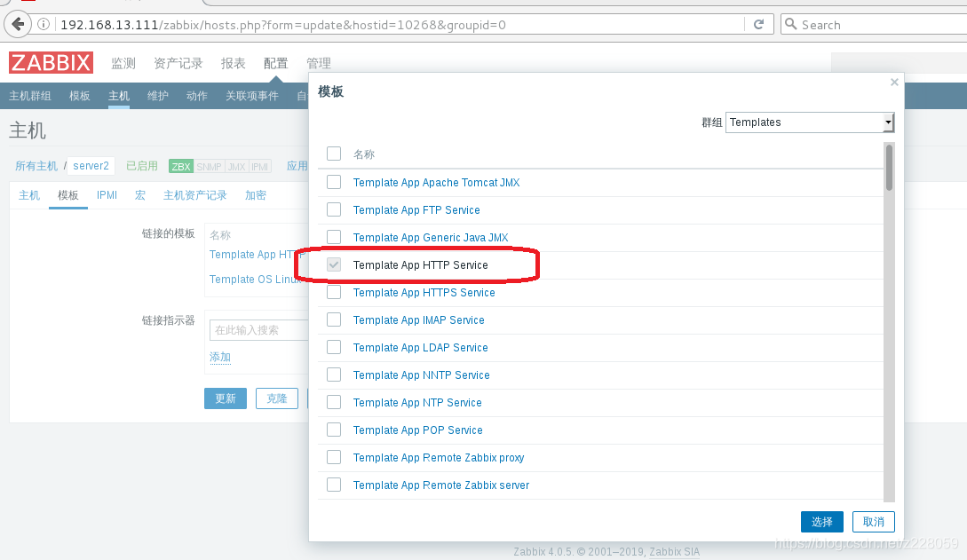The width and height of the screenshot is (967, 560).
Task: Open the 所有主机 breadcrumb link
Action: click(x=36, y=166)
